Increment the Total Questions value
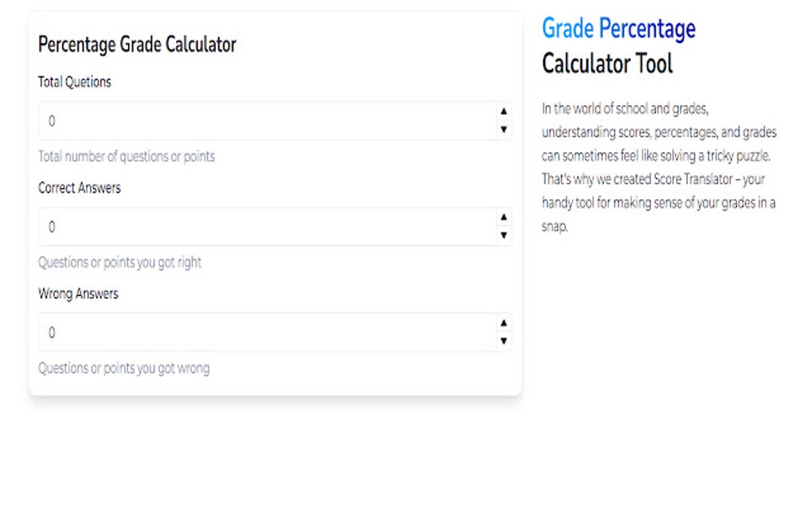The image size is (812, 508). 504,112
